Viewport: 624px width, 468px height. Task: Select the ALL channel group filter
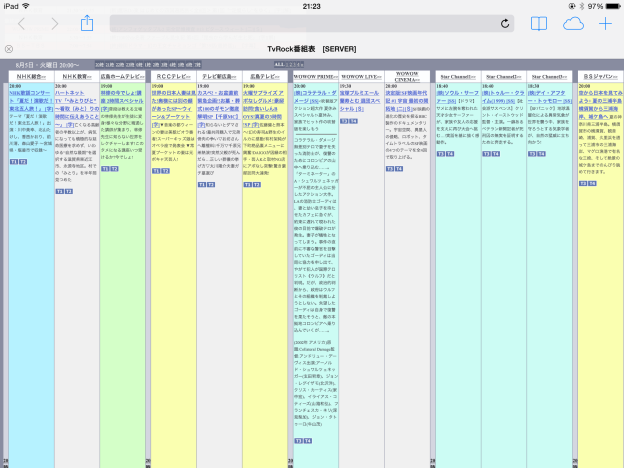click(x=279, y=64)
